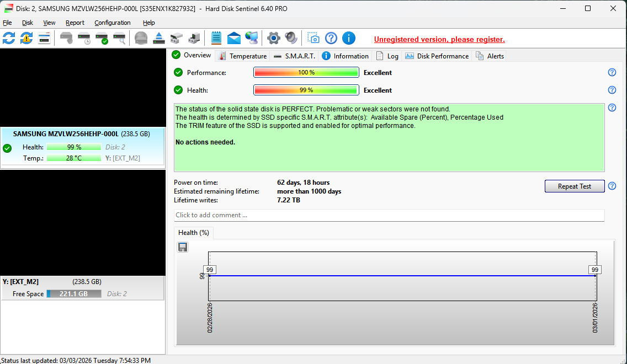Click the grayed disk with stethoscope icon

click(x=66, y=39)
